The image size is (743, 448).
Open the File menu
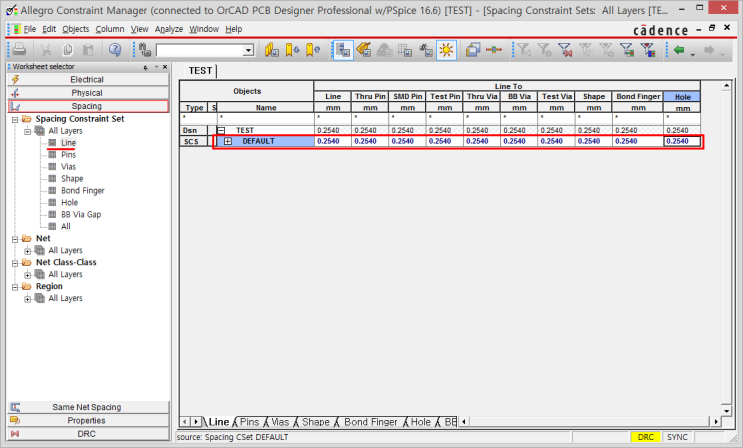click(30, 29)
